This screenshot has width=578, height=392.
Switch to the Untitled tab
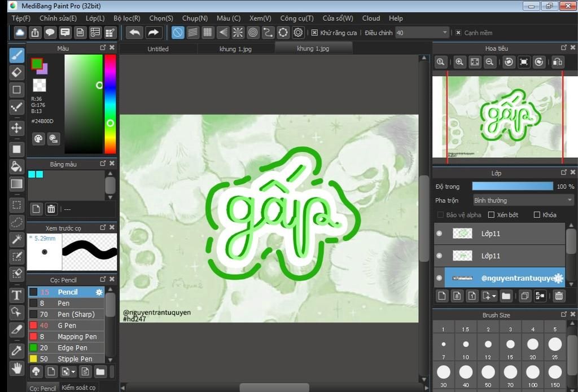[158, 49]
